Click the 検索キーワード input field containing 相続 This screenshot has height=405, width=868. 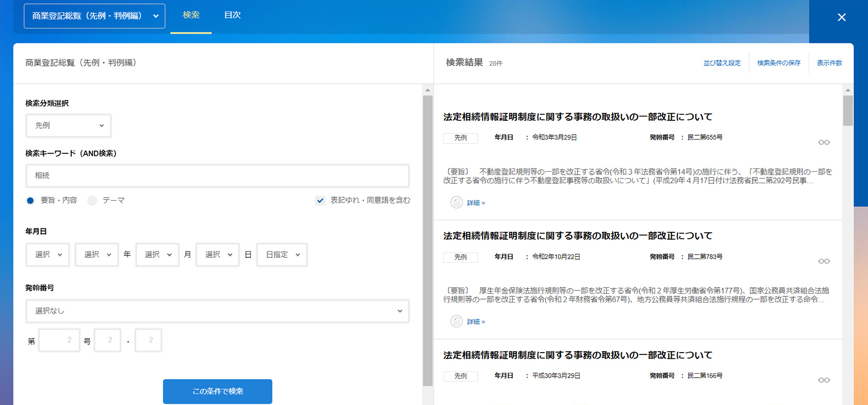[217, 176]
